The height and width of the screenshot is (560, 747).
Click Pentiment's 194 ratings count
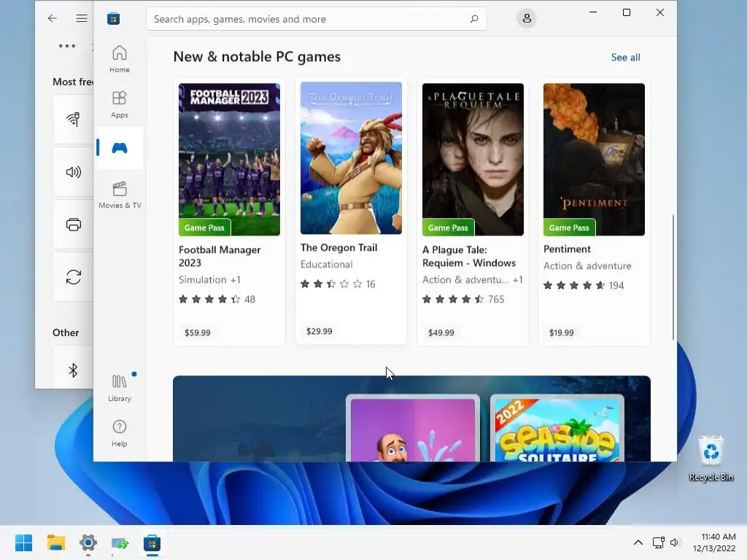616,285
